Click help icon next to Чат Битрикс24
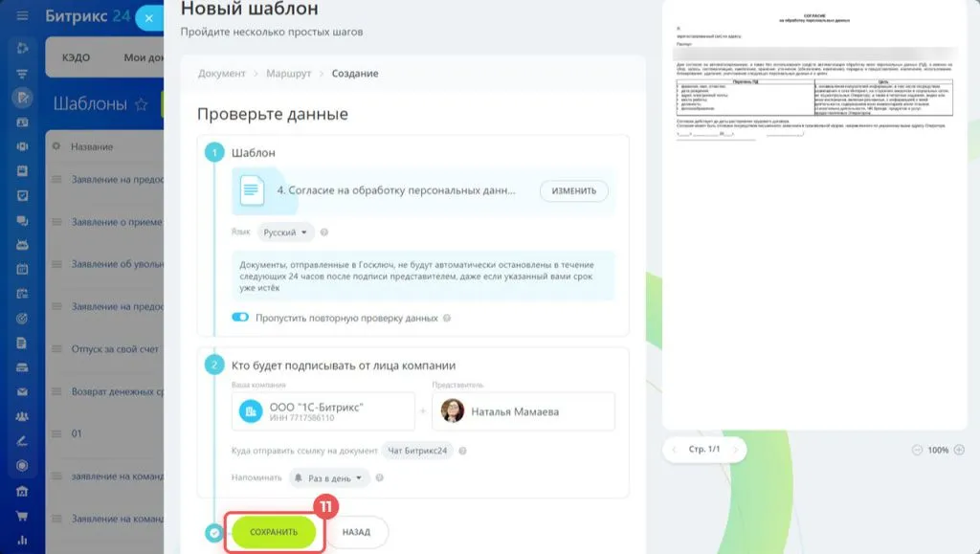The height and width of the screenshot is (554, 980). (x=462, y=451)
